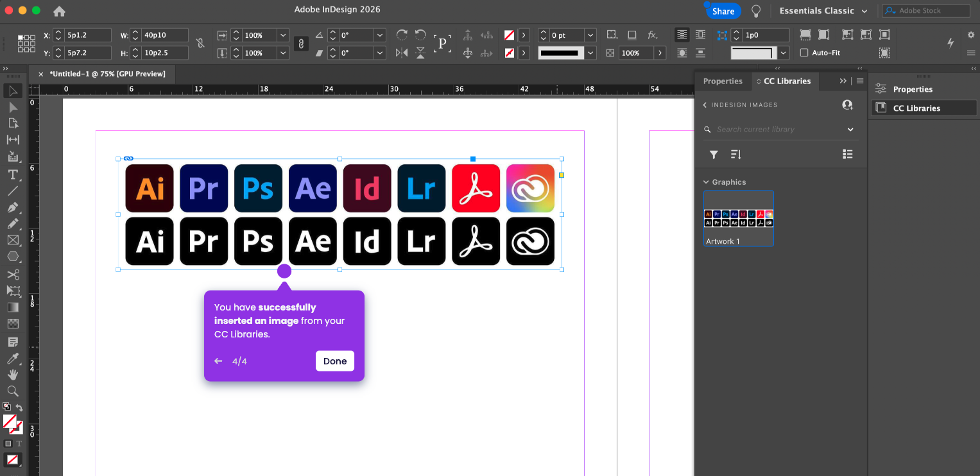
Task: Switch to the Properties tab
Action: coord(723,81)
